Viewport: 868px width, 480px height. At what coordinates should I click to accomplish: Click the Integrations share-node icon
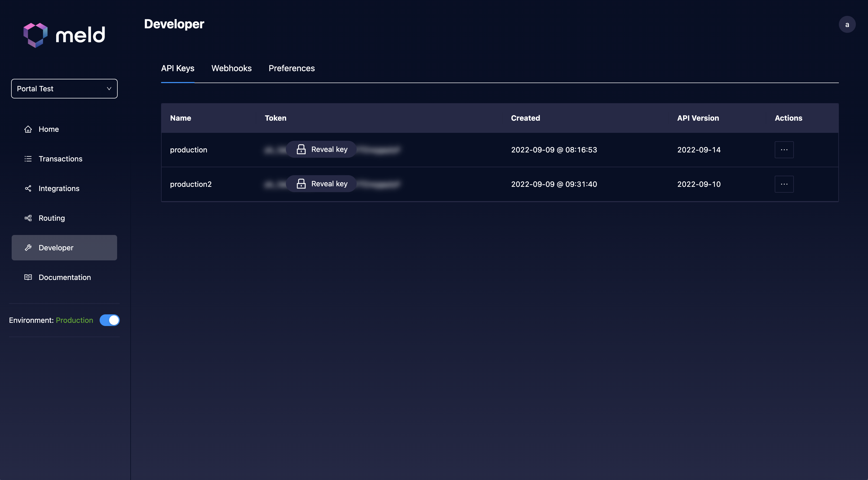point(28,188)
